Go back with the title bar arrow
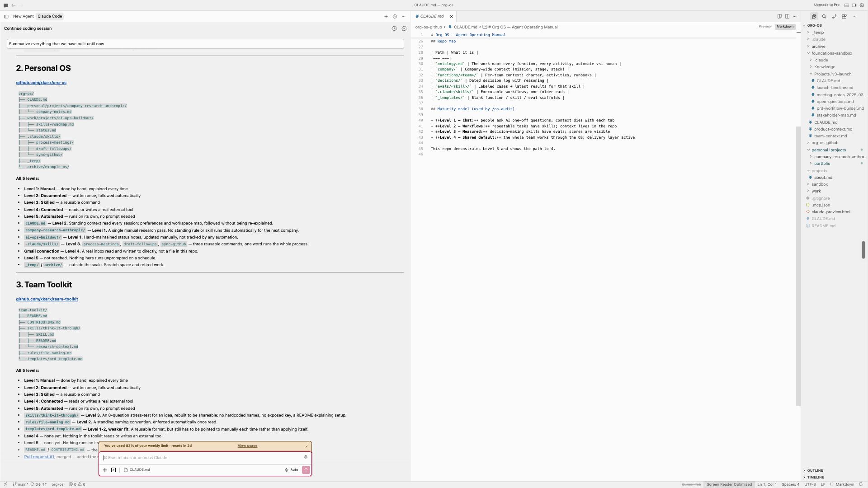Viewport: 868px width, 488px height. [14, 5]
